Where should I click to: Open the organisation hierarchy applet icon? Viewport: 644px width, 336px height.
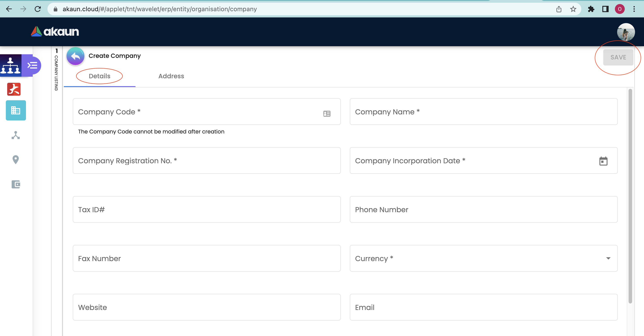click(x=11, y=65)
